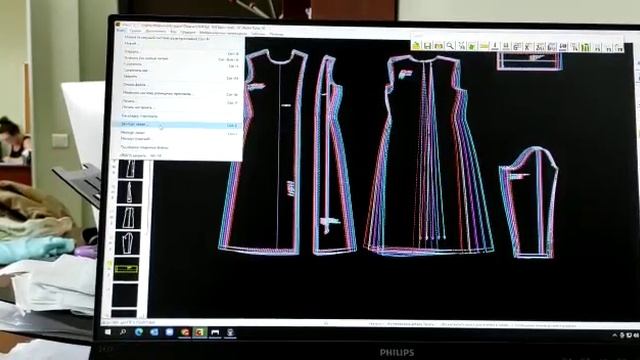
Task: Select the sleeve pattern piece on the canvas
Action: coord(529,202)
